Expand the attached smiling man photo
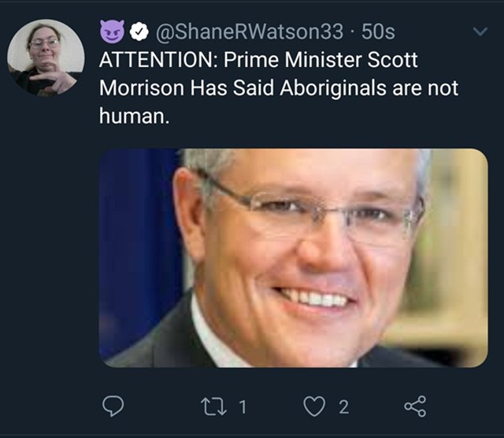Viewport: 504px width, 438px height. coord(294,258)
